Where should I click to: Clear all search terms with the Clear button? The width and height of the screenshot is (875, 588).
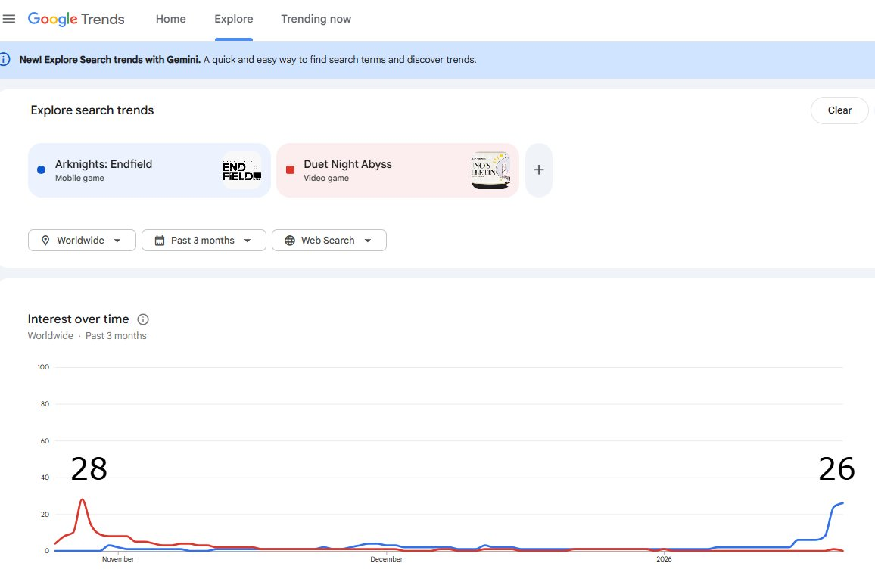coord(839,110)
